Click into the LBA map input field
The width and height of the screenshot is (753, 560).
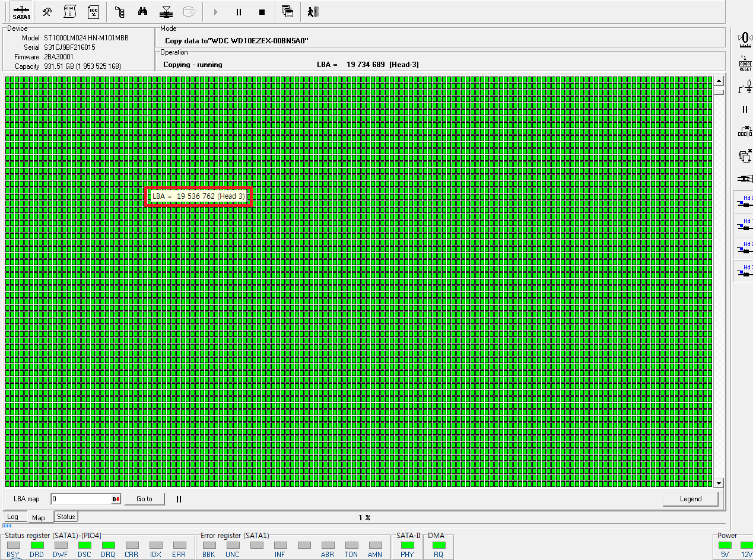click(80, 499)
